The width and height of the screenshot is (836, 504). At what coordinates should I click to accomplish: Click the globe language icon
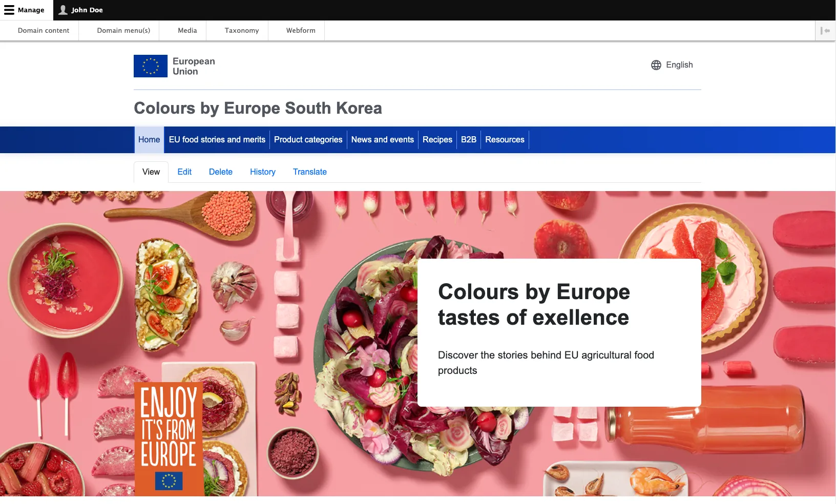(656, 65)
